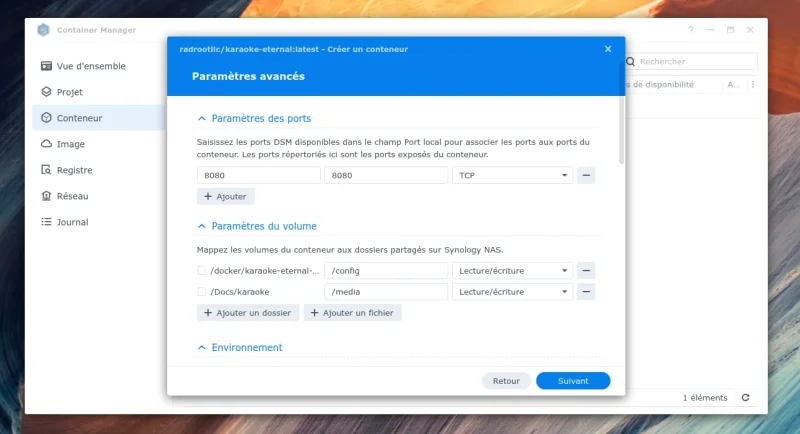Collapse the Environnement section
Screen dimensions: 800x434
tap(202, 347)
